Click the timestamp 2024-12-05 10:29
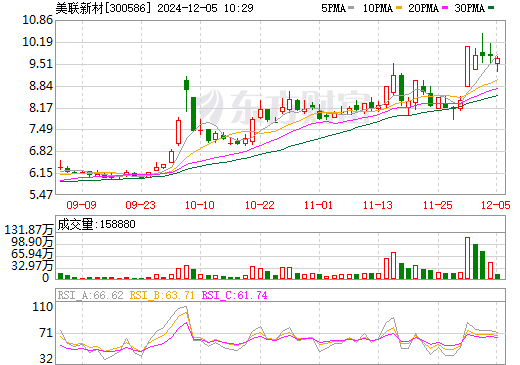This screenshot has height=365, width=520. pyautogui.click(x=205, y=8)
